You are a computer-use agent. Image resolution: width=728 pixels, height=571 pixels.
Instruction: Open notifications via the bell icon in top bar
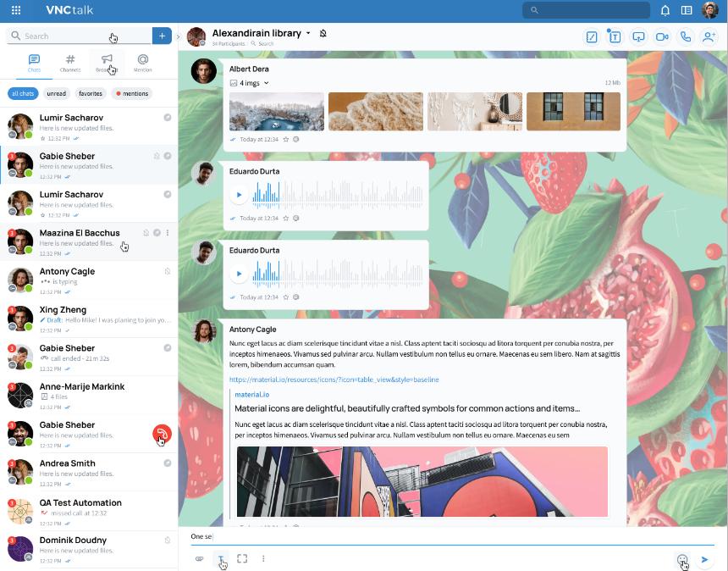[x=665, y=10]
